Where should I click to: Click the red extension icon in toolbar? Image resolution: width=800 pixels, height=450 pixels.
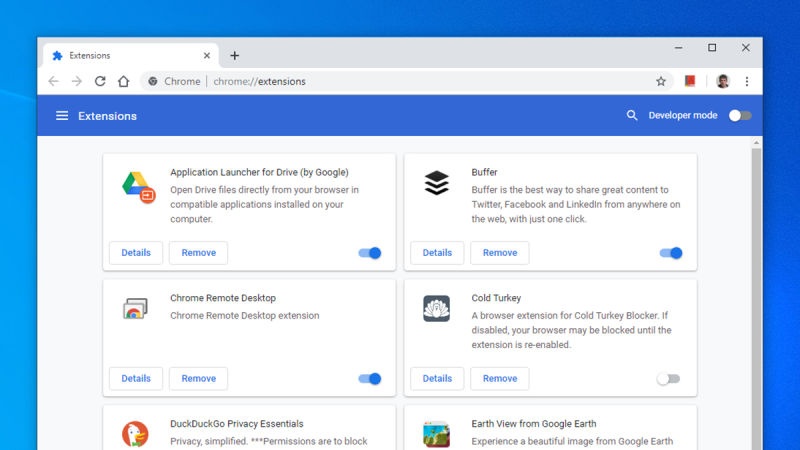[x=690, y=81]
